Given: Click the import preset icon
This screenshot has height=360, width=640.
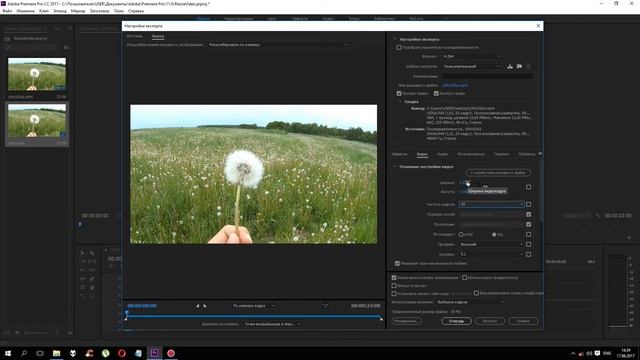Looking at the screenshot, I should (519, 66).
